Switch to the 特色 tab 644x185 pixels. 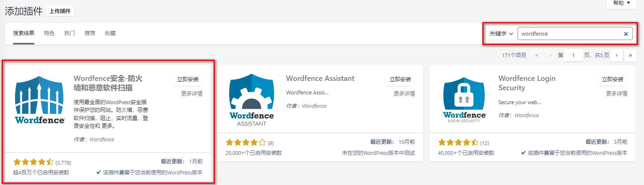[x=49, y=33]
